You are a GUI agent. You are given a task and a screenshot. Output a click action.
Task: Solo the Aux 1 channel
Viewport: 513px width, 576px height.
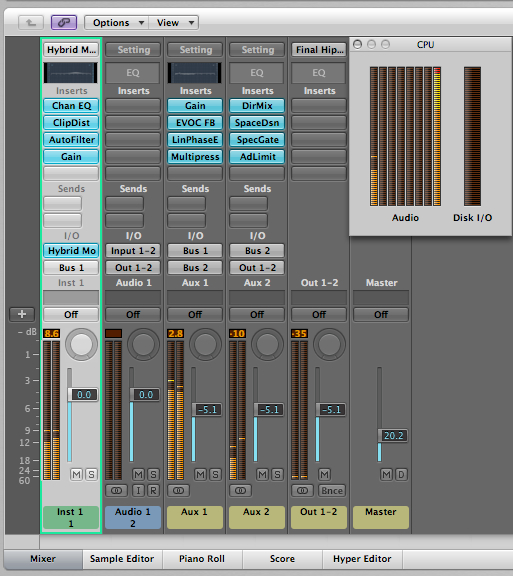(x=215, y=474)
